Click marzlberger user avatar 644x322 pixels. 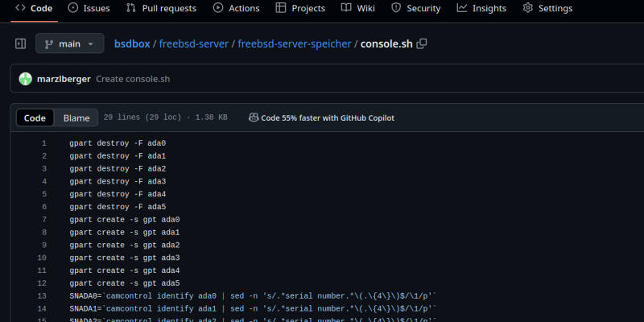coord(25,79)
